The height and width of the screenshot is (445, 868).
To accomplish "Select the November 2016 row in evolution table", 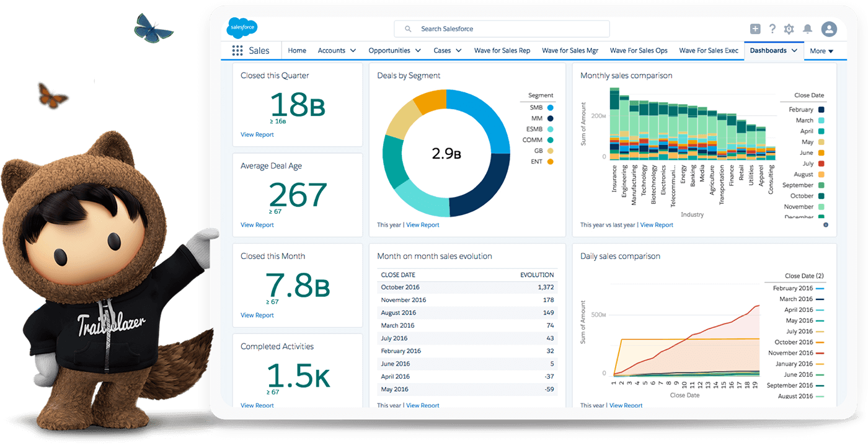I will (x=467, y=300).
